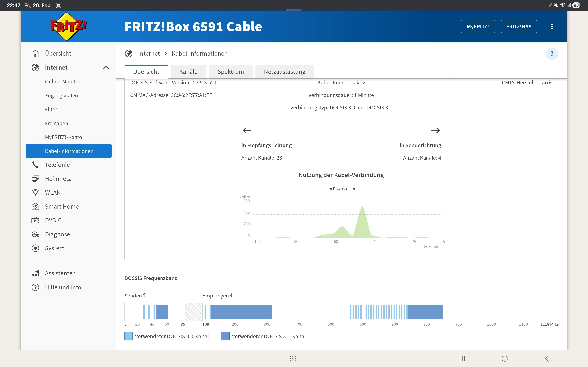This screenshot has width=588, height=367.
Task: Open the help question mark icon
Action: tap(552, 54)
